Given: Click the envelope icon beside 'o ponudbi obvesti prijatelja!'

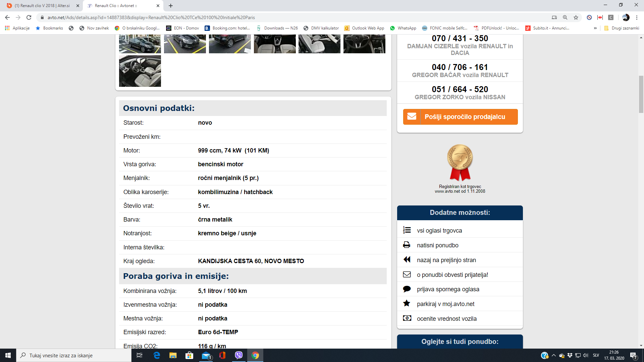Looking at the screenshot, I should tap(407, 275).
